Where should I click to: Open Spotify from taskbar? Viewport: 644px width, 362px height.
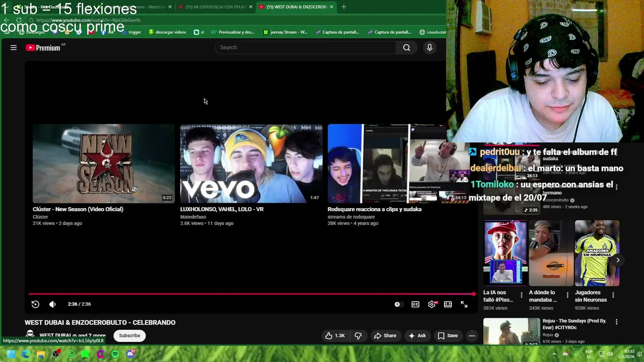point(115,354)
